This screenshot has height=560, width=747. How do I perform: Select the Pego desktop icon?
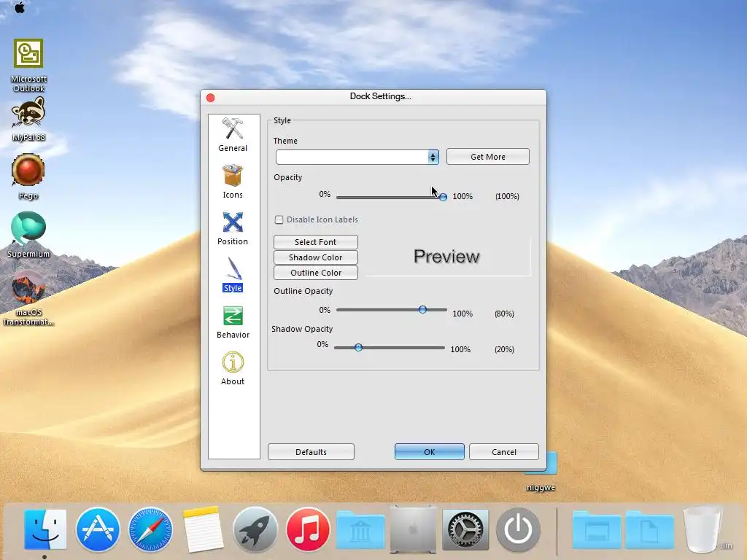28,176
